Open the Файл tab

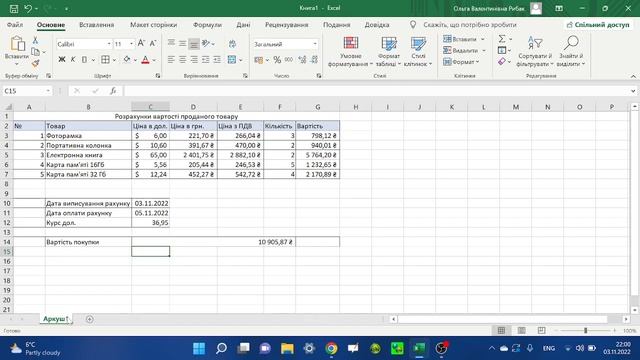pyautogui.click(x=15, y=25)
